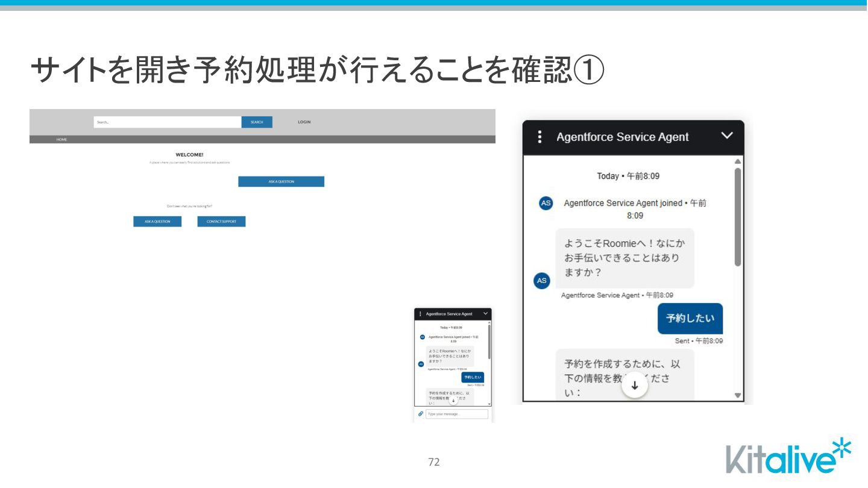
Task: Click the '予約したい' bubble in the small chat widget
Action: coord(473,377)
